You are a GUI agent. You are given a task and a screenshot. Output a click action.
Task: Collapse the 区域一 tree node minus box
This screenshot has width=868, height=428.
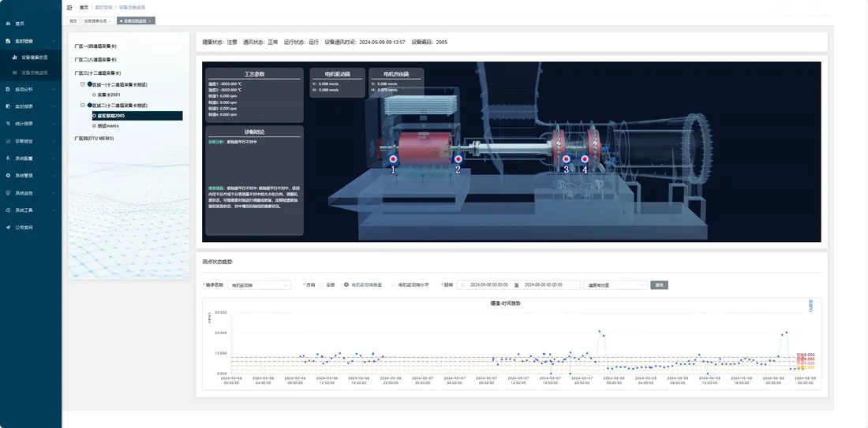83,84
